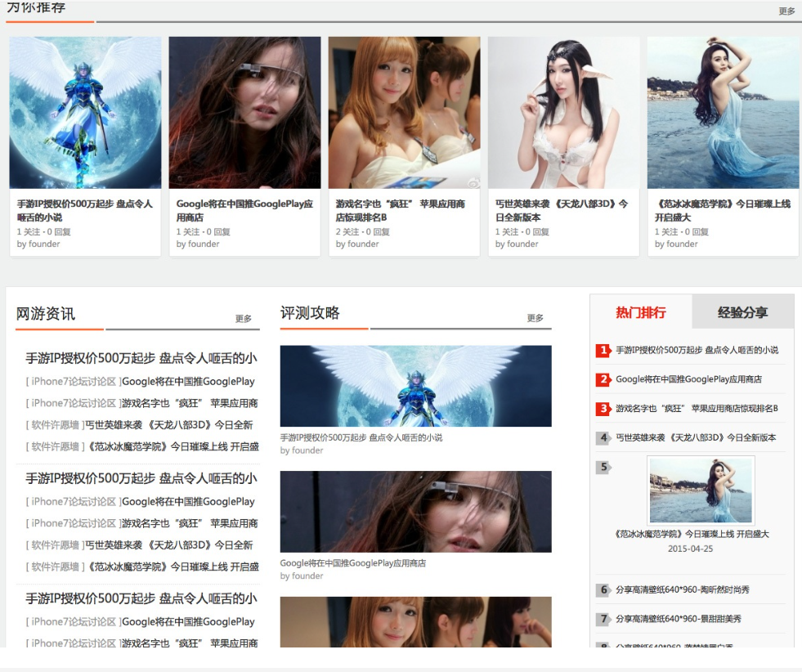
Task: Open ranking entry 手游IP授权价500万起步 盘点令人咂舌的小说
Action: (x=697, y=351)
